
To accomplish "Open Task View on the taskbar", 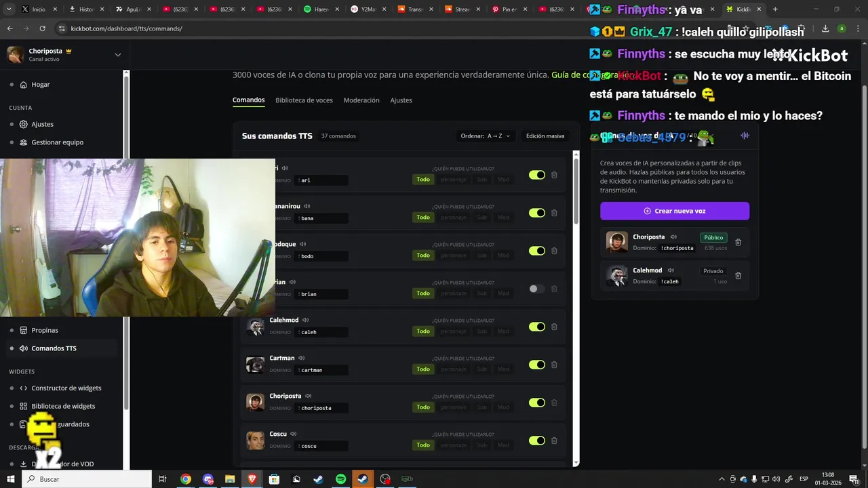I will [163, 479].
